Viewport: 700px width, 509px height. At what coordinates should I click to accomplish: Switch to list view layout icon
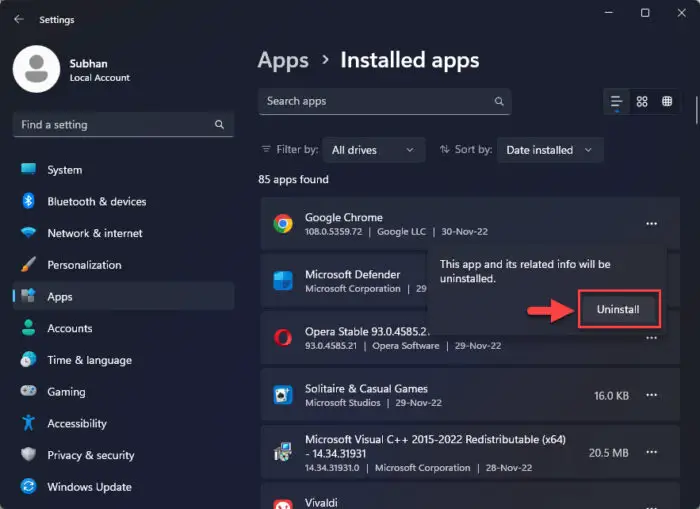616,102
